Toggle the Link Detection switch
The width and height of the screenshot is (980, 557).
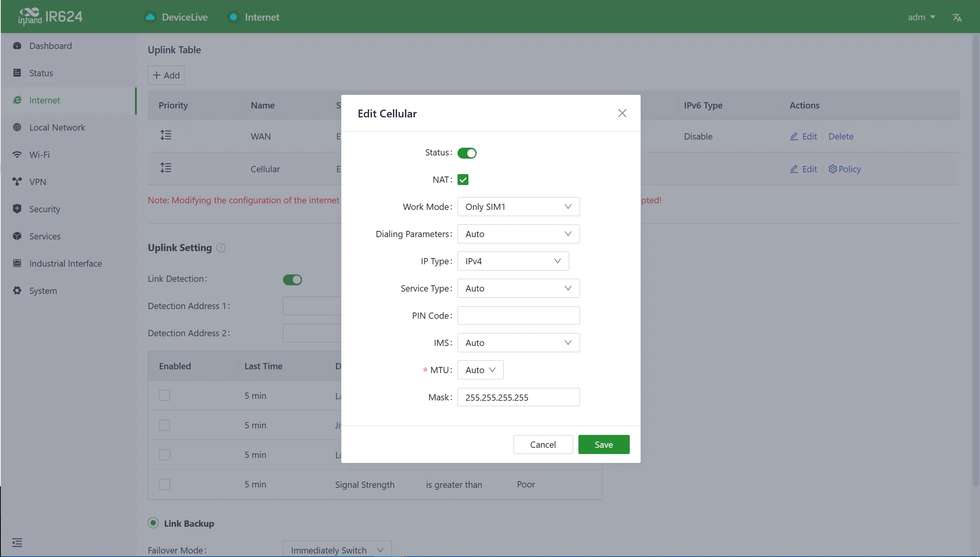pos(292,279)
